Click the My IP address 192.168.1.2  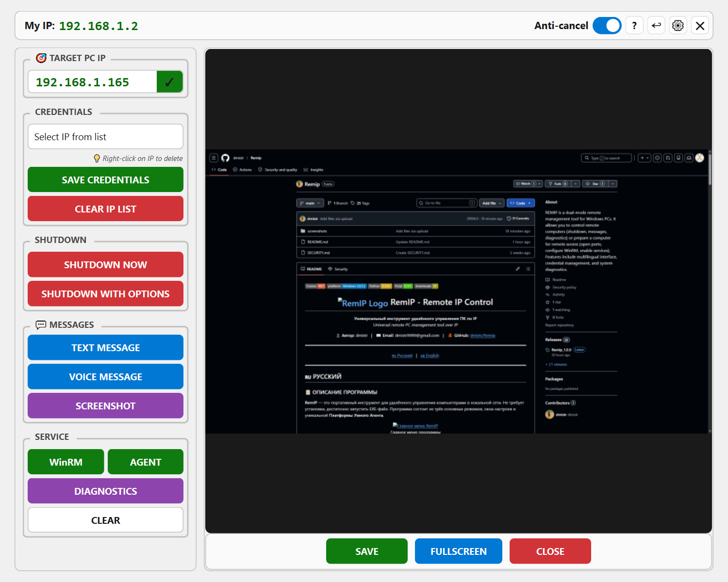coord(99,26)
